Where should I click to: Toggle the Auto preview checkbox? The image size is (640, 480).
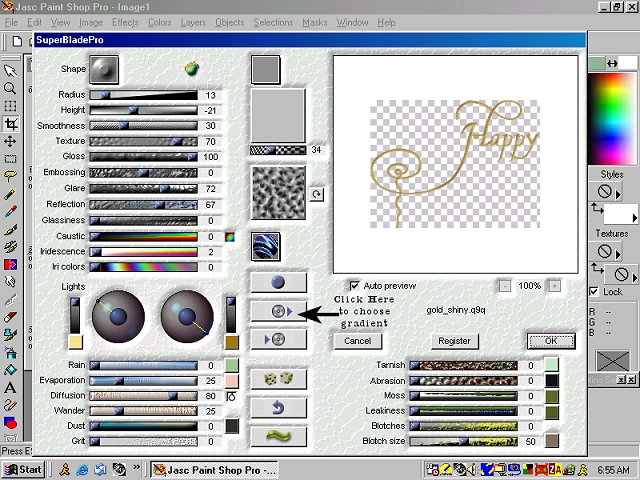(354, 285)
